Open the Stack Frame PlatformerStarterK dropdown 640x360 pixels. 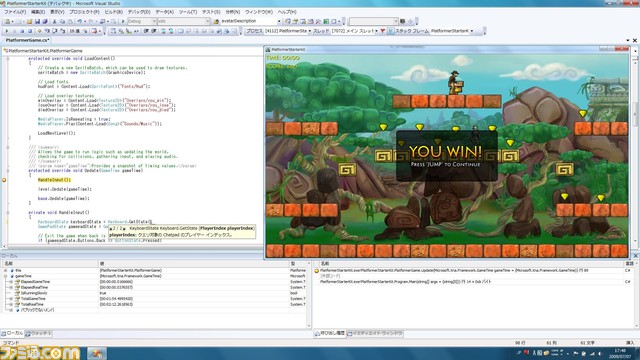click(x=452, y=31)
